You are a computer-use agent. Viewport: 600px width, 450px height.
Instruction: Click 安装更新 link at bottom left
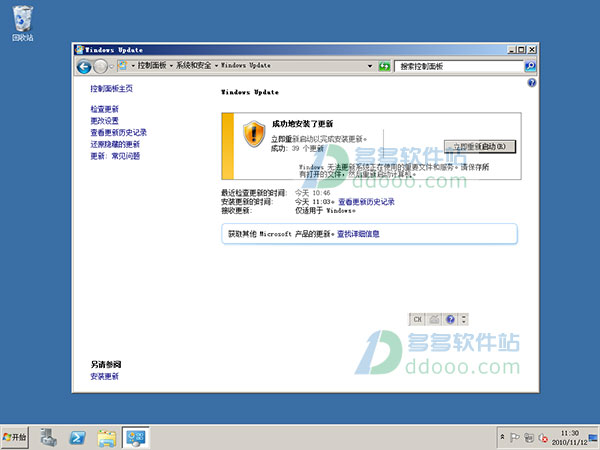[x=104, y=377]
